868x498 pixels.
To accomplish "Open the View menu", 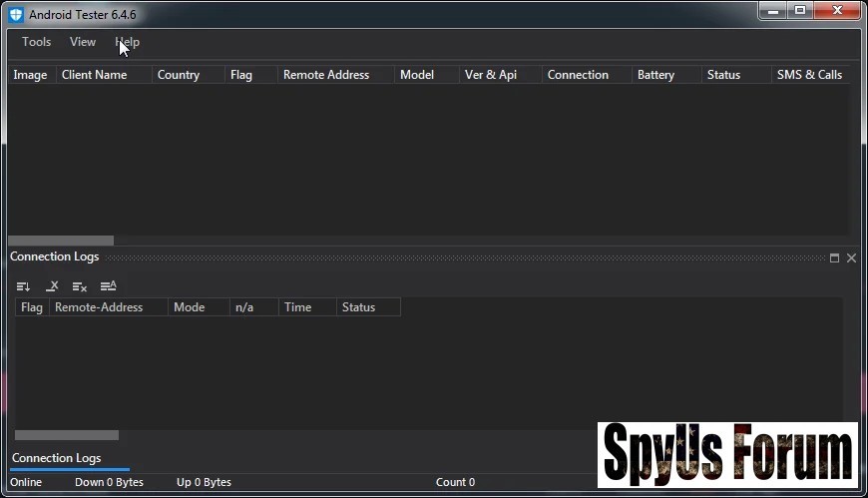I will pos(83,42).
